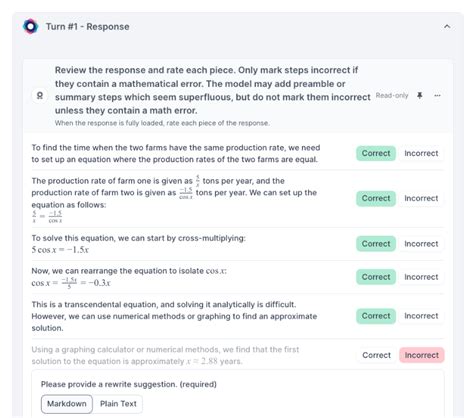
Task: Mark the first step as Incorrect
Action: click(x=421, y=153)
